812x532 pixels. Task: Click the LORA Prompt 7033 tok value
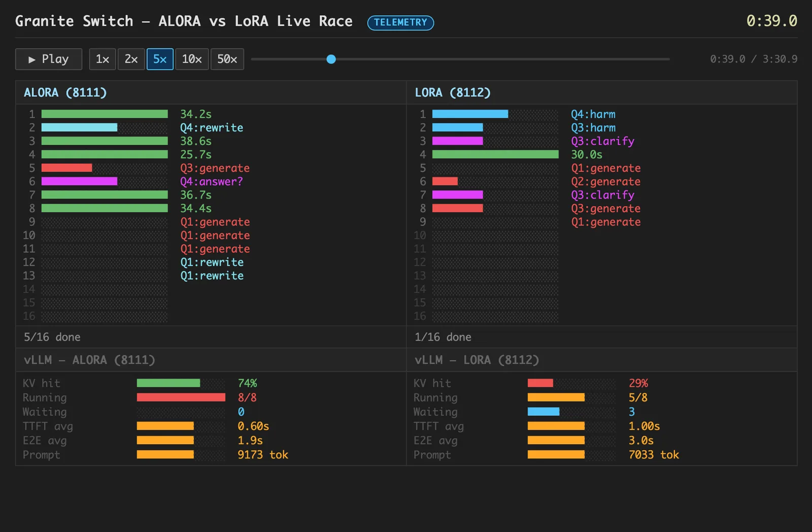tap(654, 455)
